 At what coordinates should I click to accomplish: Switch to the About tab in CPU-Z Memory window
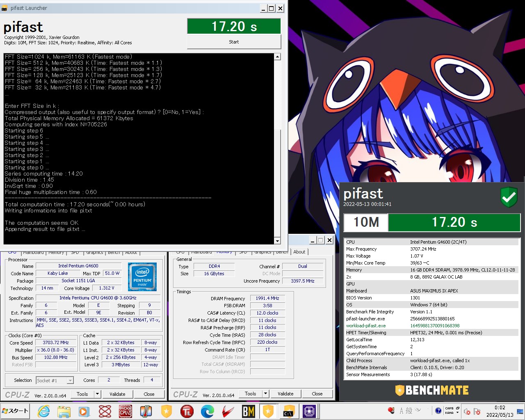point(299,252)
